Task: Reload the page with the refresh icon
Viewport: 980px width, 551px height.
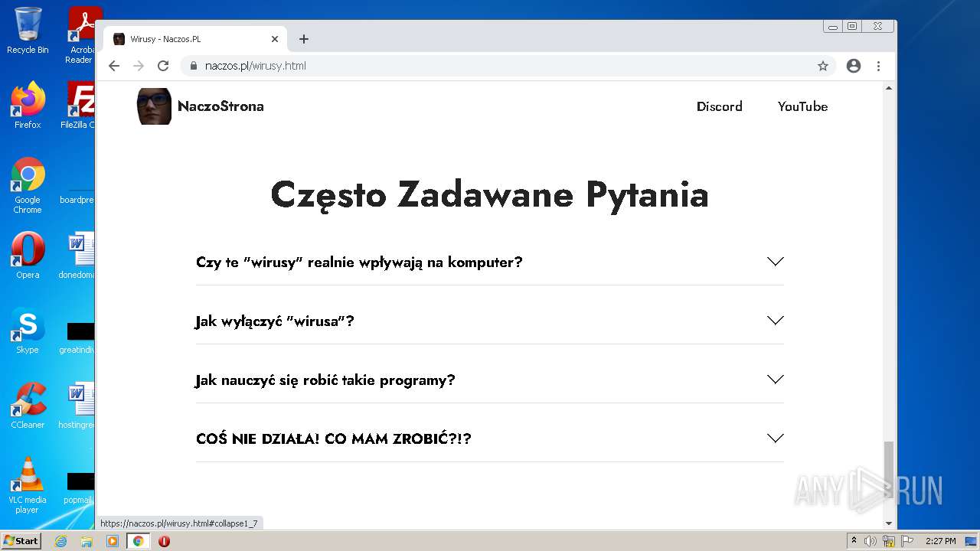Action: click(163, 66)
